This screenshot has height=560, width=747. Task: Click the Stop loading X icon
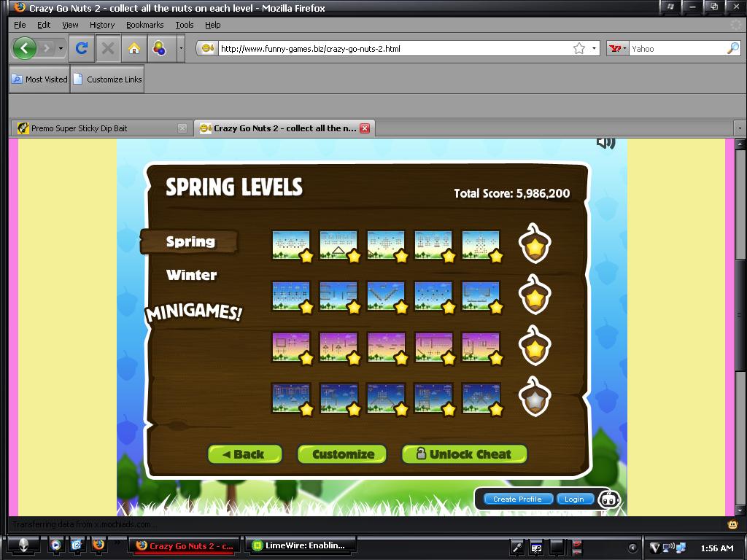point(108,48)
